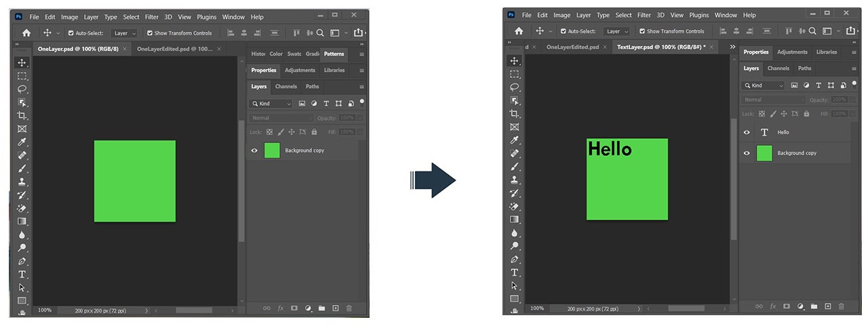
Task: Click the green layer thumbnail below Hello layer
Action: pos(764,153)
